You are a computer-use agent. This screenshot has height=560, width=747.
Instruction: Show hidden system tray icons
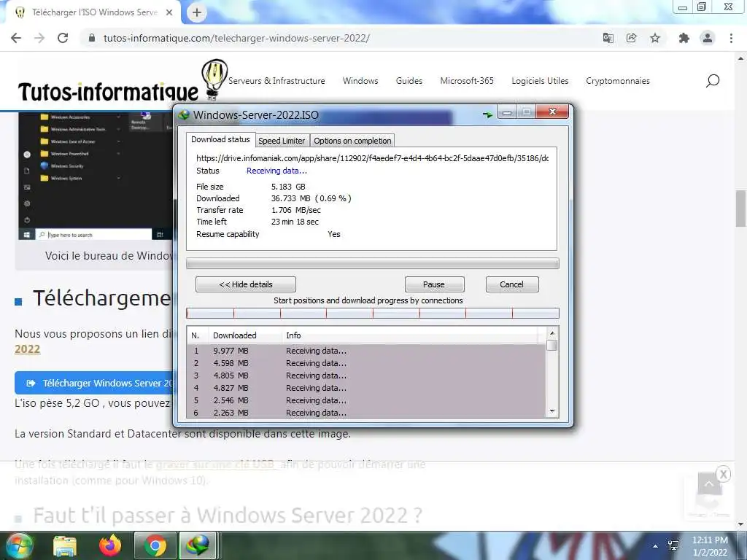coord(656,546)
